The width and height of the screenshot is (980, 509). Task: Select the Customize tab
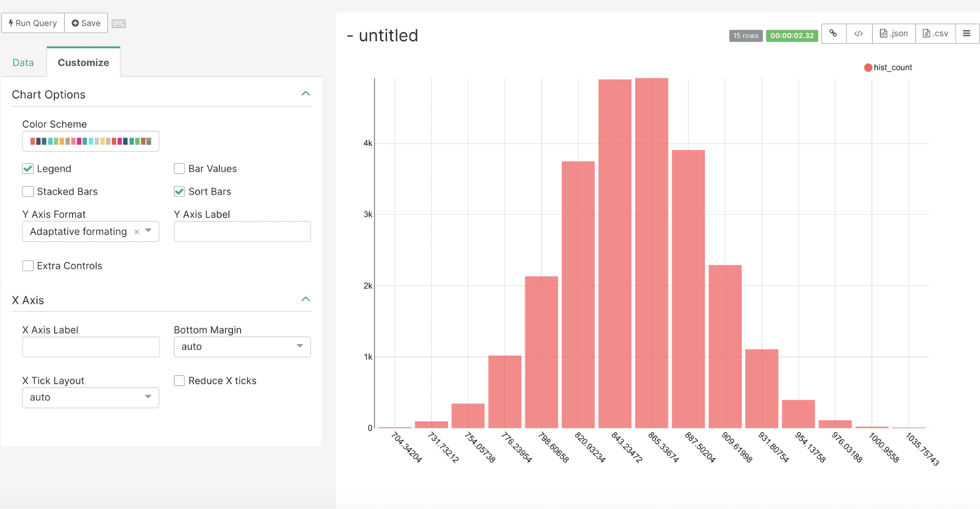coord(83,63)
